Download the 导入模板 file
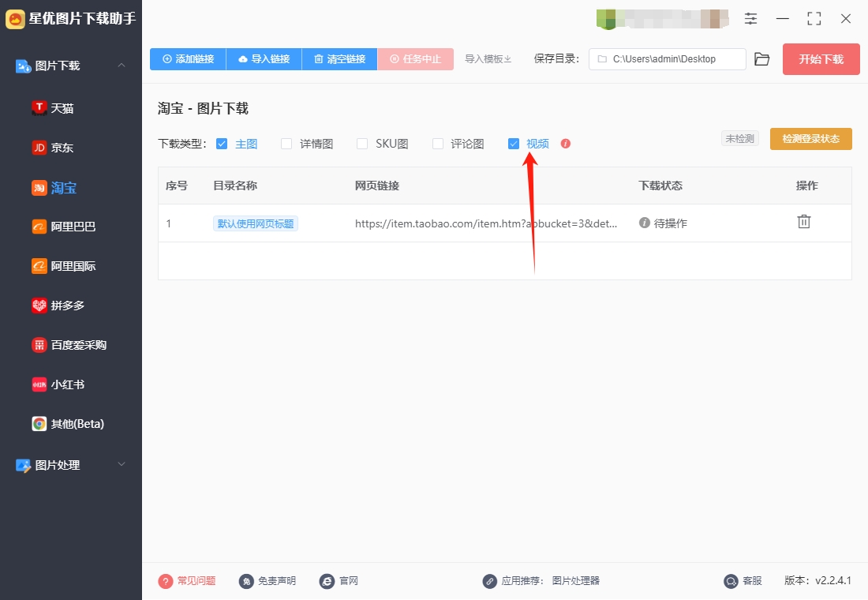This screenshot has height=600, width=868. tap(488, 58)
